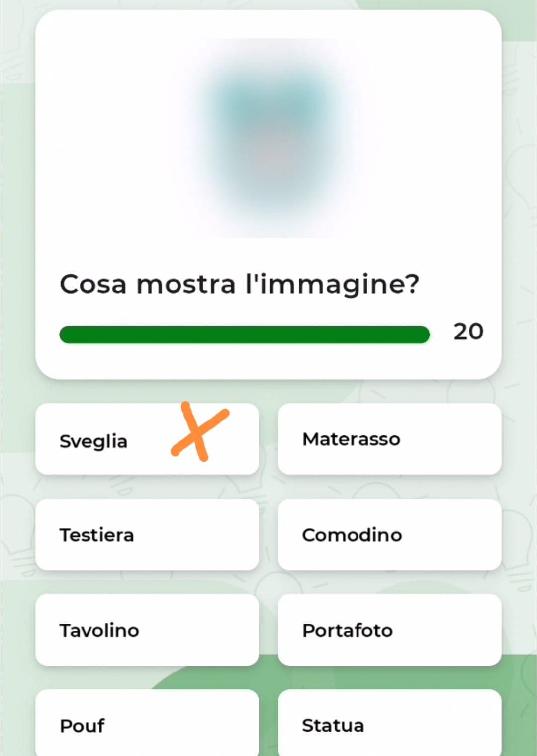Answer the quiz with the mattress option
The height and width of the screenshot is (756, 537).
coord(389,439)
